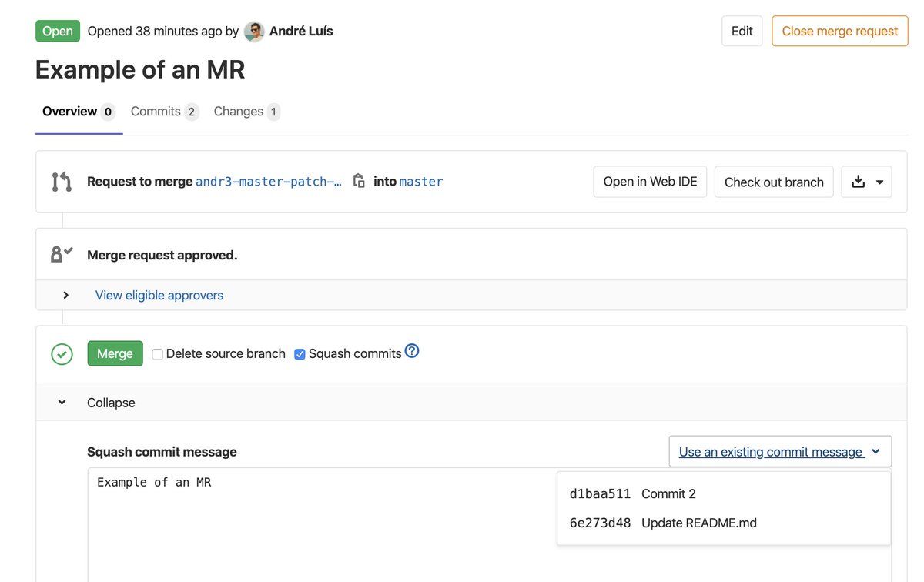Click Close merge request button
Image resolution: width=924 pixels, height=582 pixels.
(839, 31)
